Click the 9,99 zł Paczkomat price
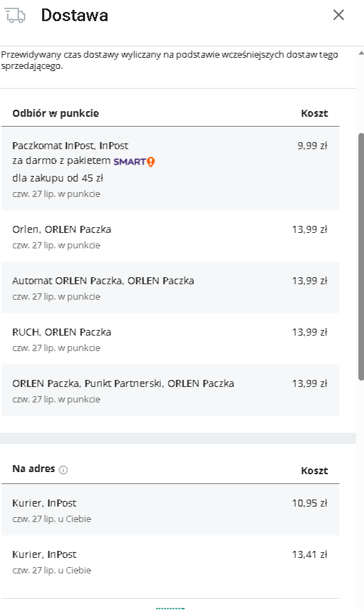Screen dimensions: 364x610 (x=312, y=146)
